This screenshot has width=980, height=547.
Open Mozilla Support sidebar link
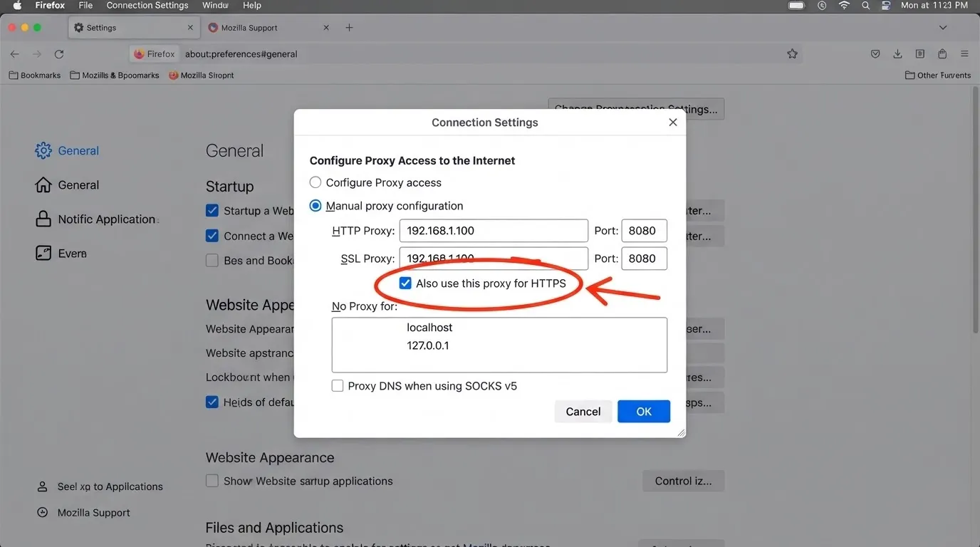93,512
